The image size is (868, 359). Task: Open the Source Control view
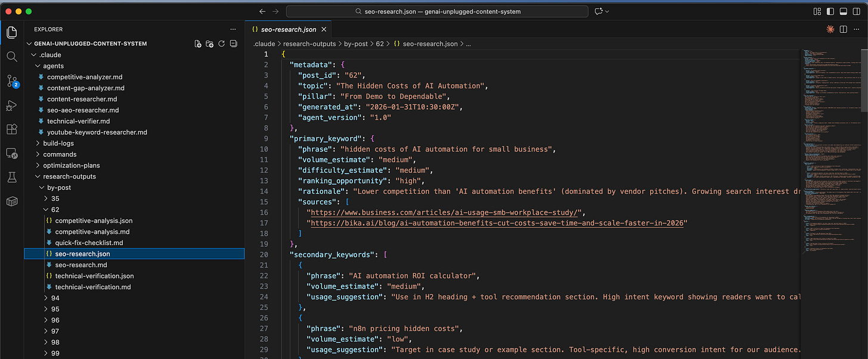(12, 81)
